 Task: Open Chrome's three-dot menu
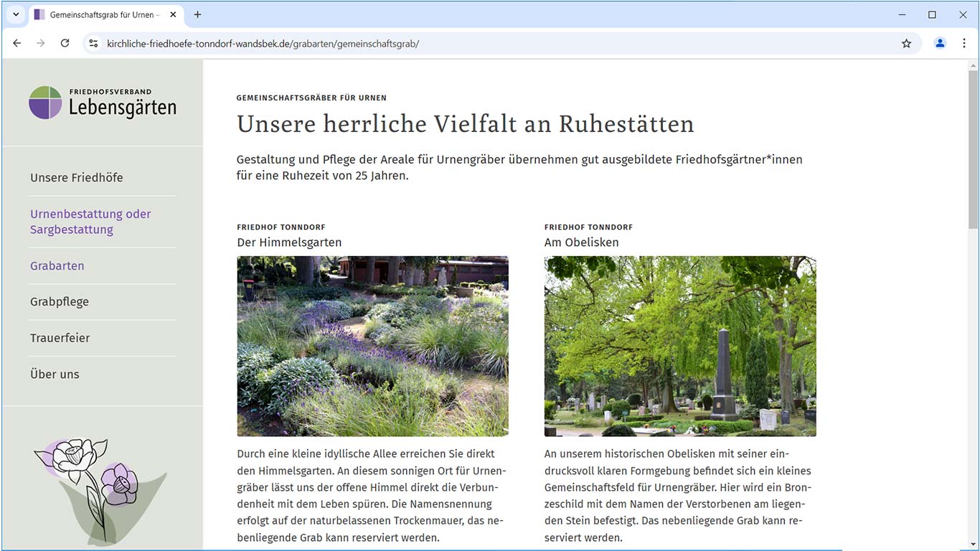tap(963, 43)
